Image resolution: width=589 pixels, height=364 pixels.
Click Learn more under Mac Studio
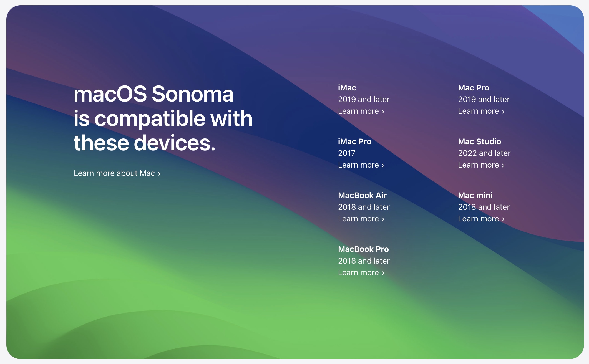[x=481, y=165]
